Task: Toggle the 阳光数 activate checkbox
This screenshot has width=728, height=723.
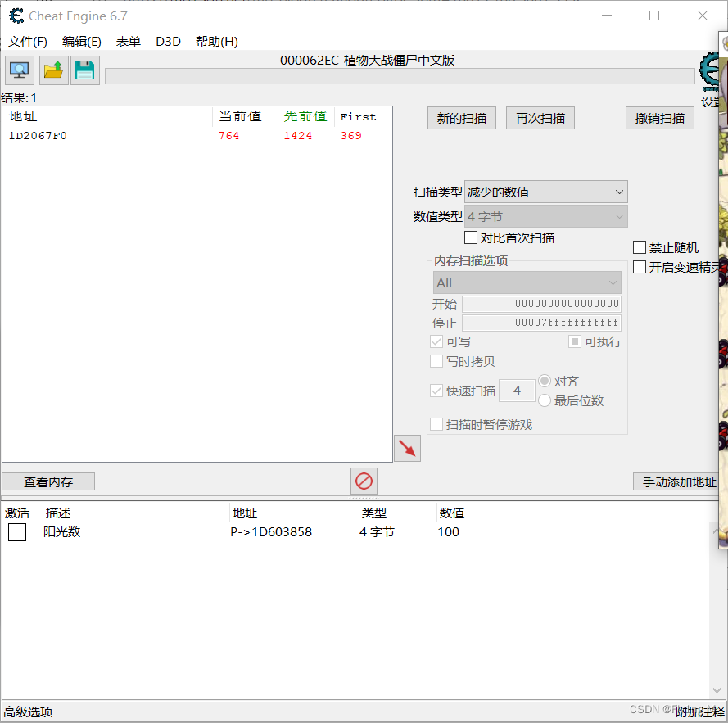Action: point(17,532)
